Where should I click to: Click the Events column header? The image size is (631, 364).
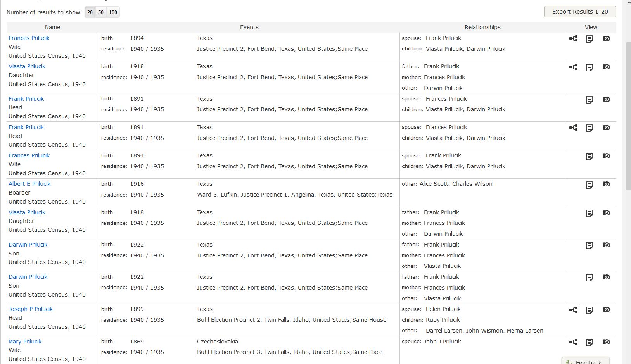[x=249, y=27]
